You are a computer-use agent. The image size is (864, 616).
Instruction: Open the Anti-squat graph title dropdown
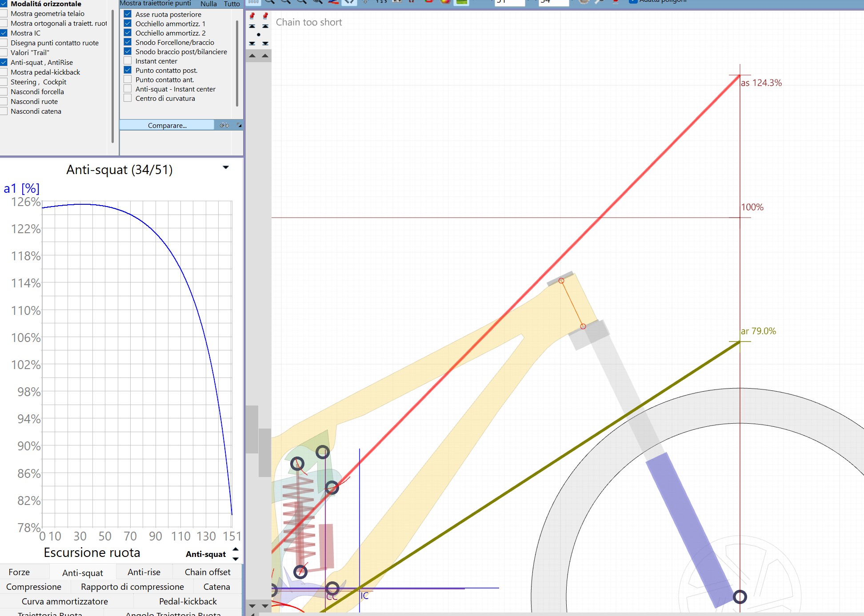tap(226, 167)
